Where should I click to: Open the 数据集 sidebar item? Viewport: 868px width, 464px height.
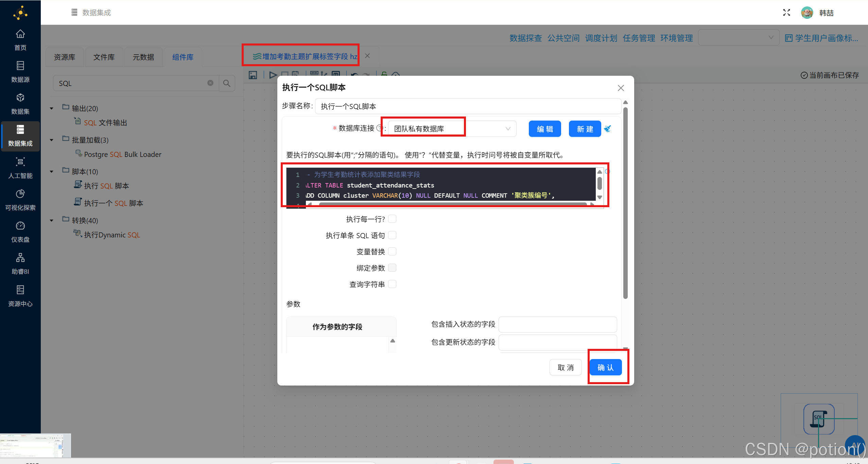20,104
